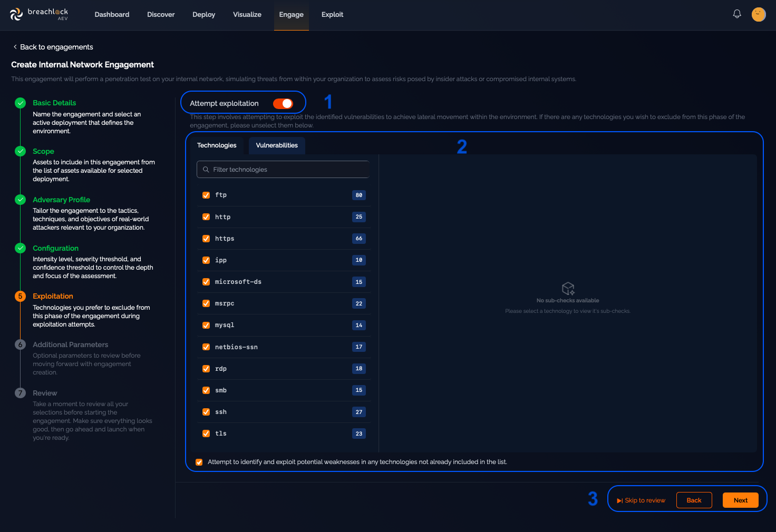Open the Deploy menu
The width and height of the screenshot is (776, 532).
[203, 14]
